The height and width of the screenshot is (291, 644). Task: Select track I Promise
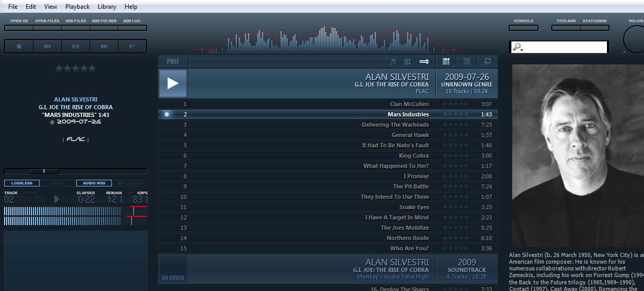[x=328, y=176]
